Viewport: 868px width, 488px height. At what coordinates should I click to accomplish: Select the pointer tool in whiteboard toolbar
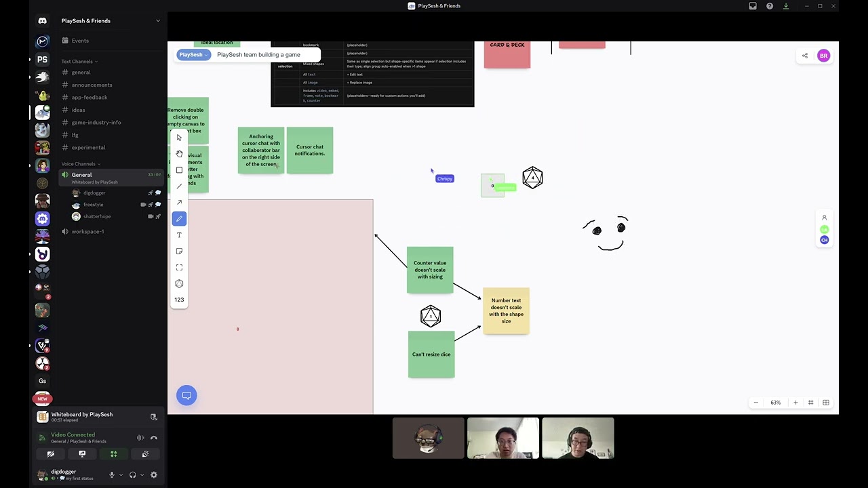pyautogui.click(x=179, y=138)
